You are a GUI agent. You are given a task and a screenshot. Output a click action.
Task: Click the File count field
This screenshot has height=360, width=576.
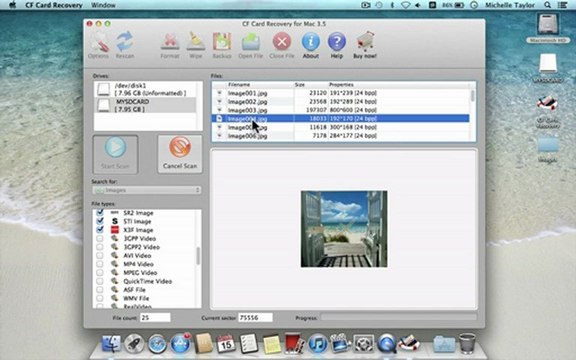pos(155,317)
